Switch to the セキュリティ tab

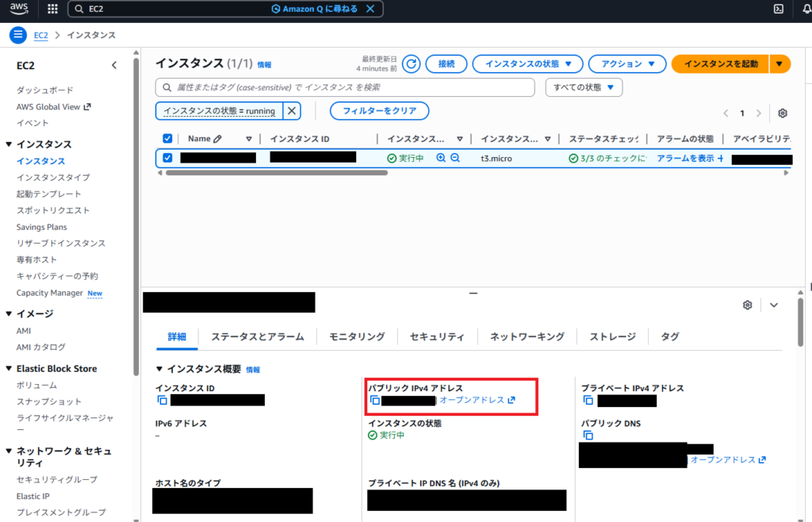click(x=437, y=336)
